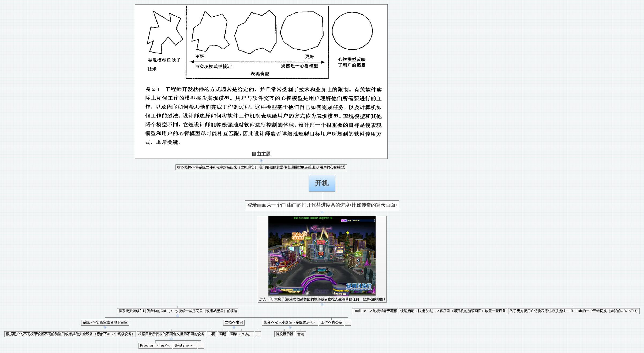The image size is (644, 353).
Task: Select the 音响 topic
Action: coord(301,334)
